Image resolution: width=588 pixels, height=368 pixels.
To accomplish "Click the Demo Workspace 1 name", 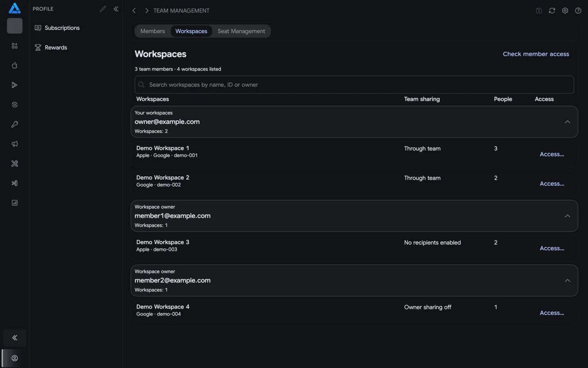I will (163, 148).
